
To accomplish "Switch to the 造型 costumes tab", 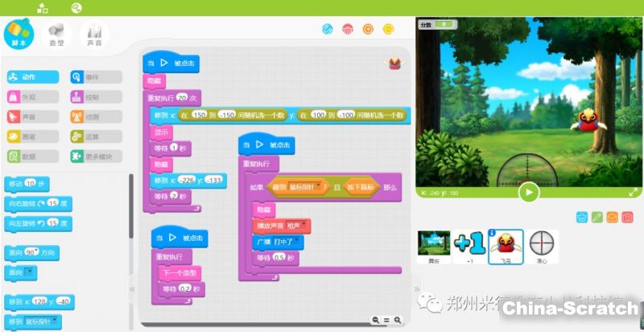I will tap(57, 34).
